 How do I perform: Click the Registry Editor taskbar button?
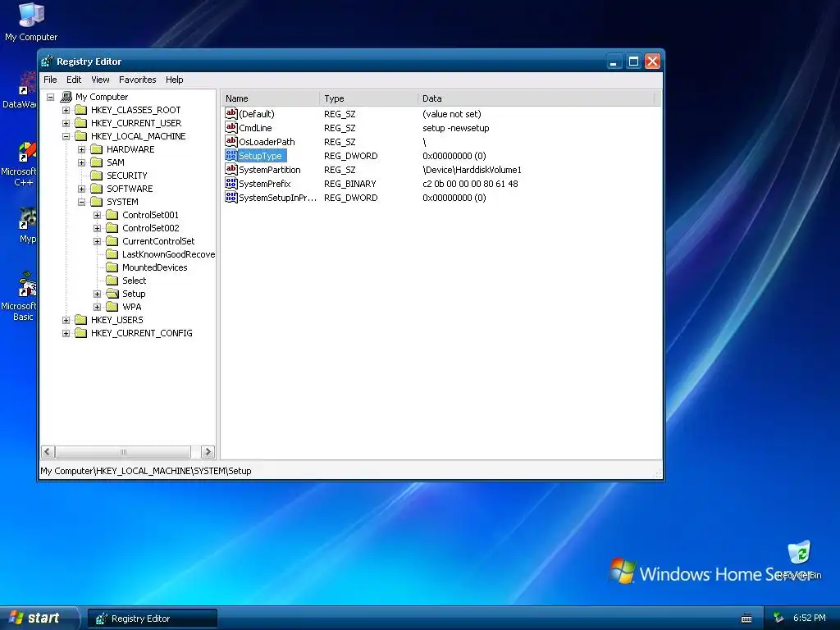pyautogui.click(x=152, y=619)
